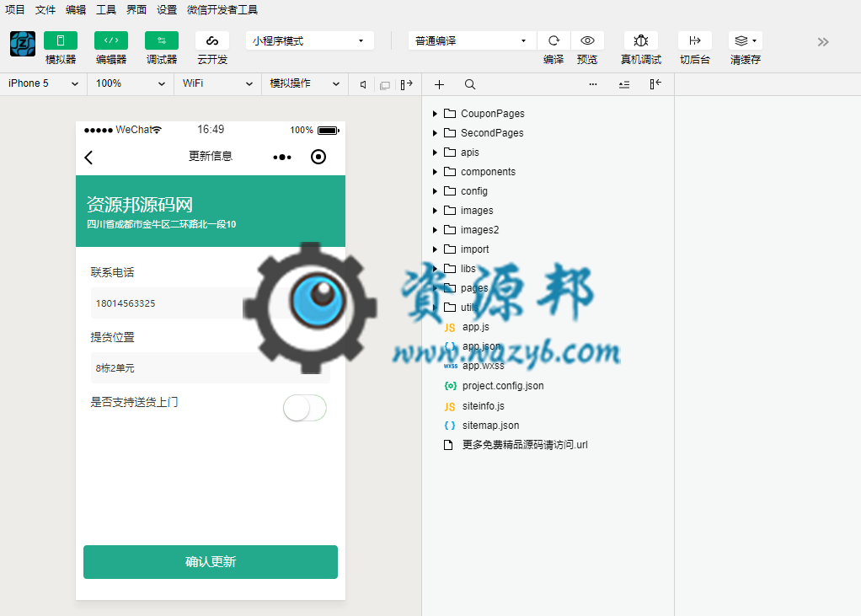The height and width of the screenshot is (616, 861).
Task: Toggle the 是否支持送货上门 switch
Action: point(305,408)
